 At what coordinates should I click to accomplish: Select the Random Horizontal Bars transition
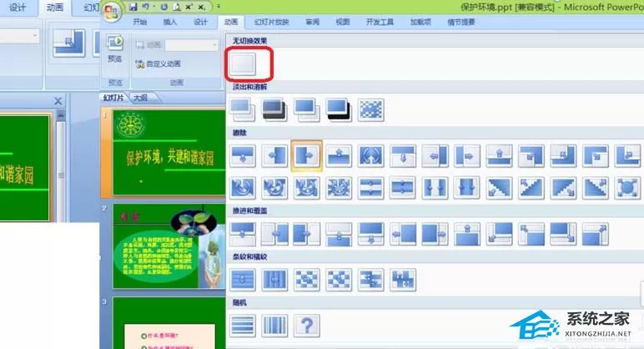(243, 326)
